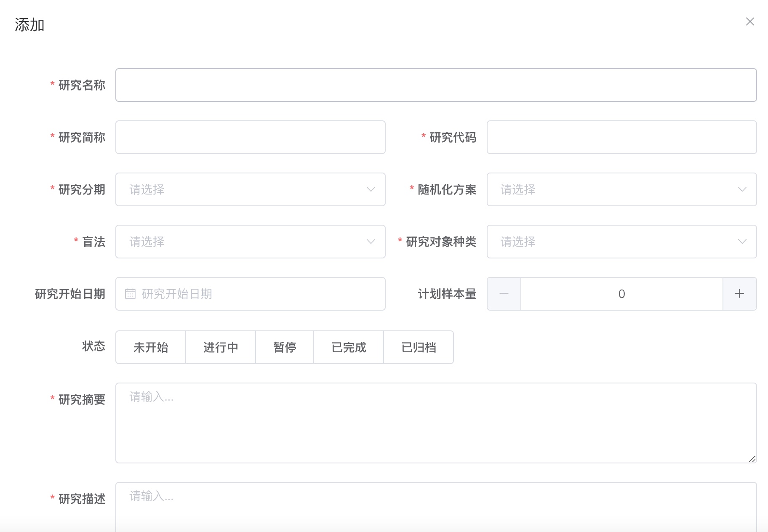Select 未开始 status option
Image resolution: width=768 pixels, height=532 pixels.
click(x=151, y=347)
